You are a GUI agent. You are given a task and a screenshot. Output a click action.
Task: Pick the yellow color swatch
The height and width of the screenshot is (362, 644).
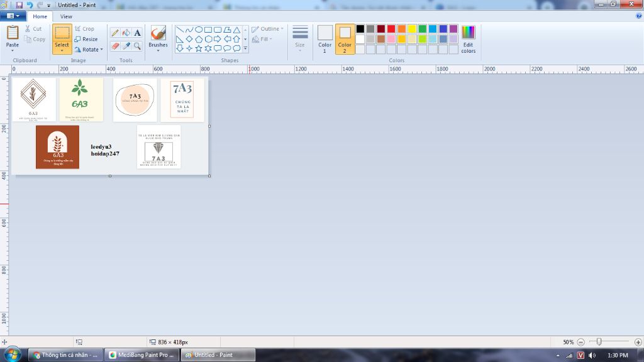tap(412, 29)
